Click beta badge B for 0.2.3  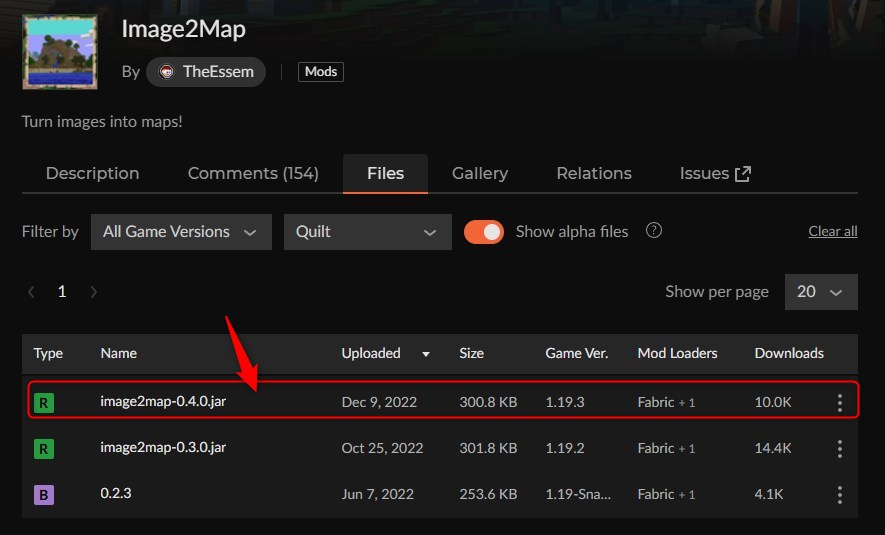pos(44,495)
